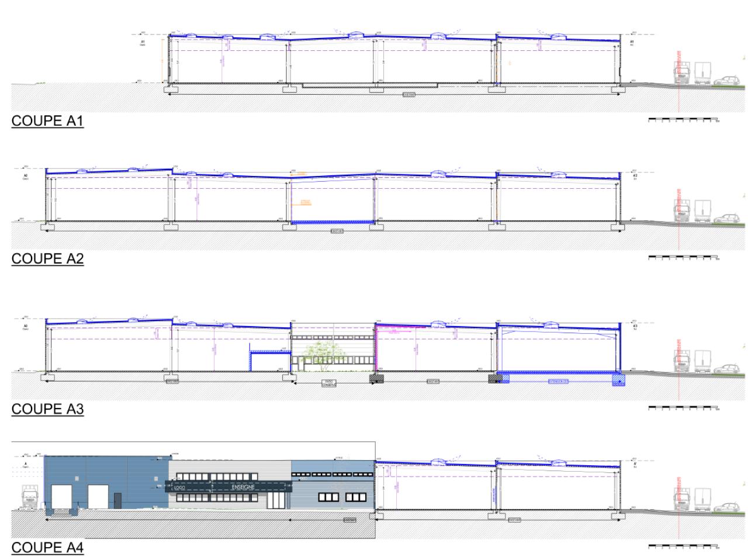Image resolution: width=748 pixels, height=560 pixels.
Task: Click the COUPE A3 section label
Action: pyautogui.click(x=48, y=409)
